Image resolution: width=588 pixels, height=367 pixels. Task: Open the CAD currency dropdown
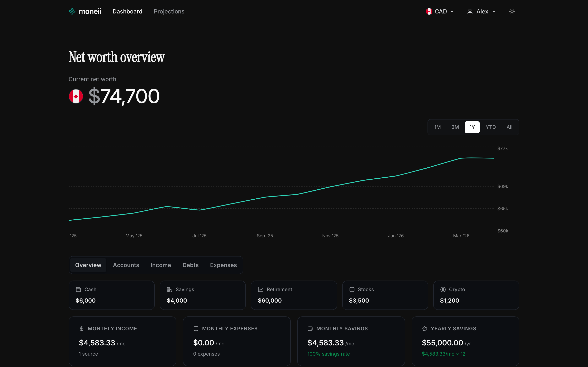440,11
